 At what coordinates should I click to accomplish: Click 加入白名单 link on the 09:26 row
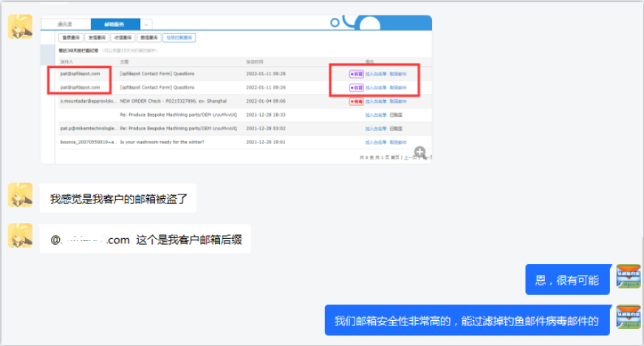coord(376,87)
